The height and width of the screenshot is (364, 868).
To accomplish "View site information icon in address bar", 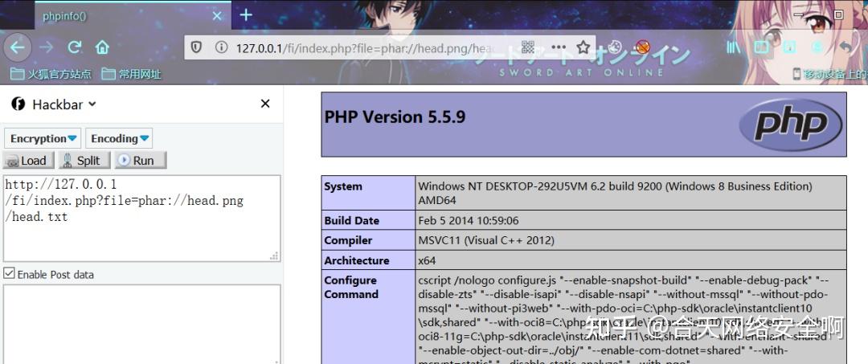I will (222, 47).
